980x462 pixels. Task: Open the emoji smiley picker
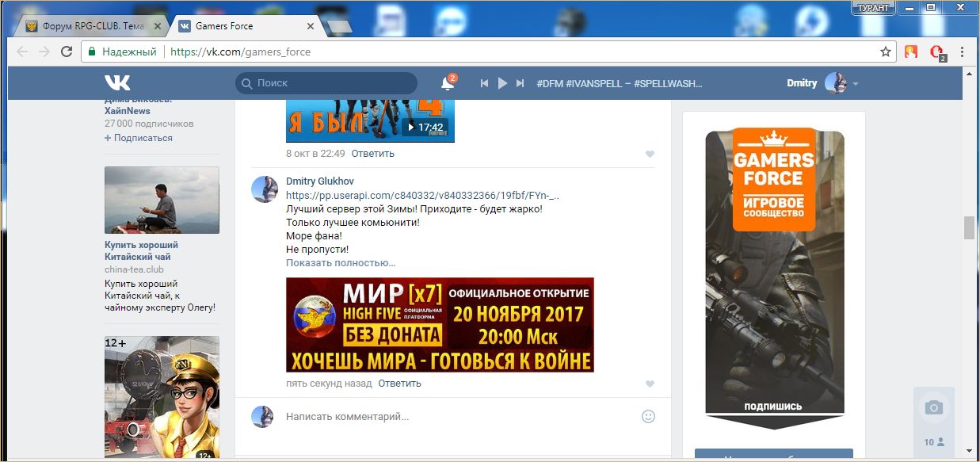pos(648,416)
